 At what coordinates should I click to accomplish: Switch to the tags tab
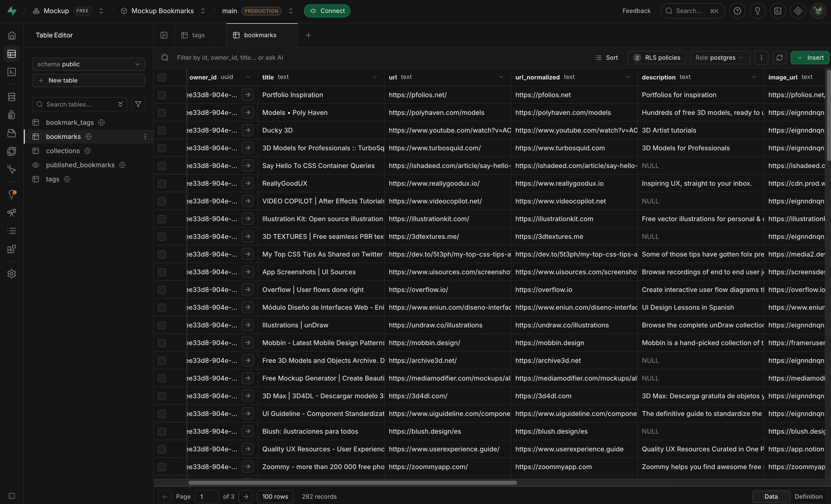[200, 35]
